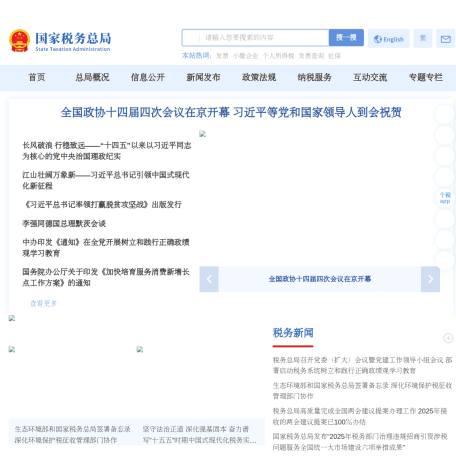The image size is (456, 456).
Task: Open 纳税服务 menu
Action: click(x=314, y=77)
